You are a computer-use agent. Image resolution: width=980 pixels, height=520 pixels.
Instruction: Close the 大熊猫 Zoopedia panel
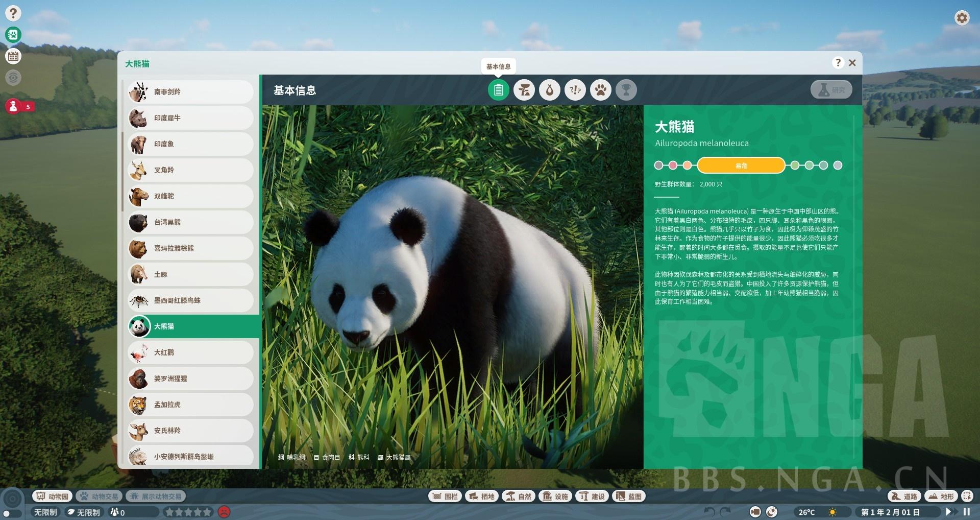click(x=852, y=63)
